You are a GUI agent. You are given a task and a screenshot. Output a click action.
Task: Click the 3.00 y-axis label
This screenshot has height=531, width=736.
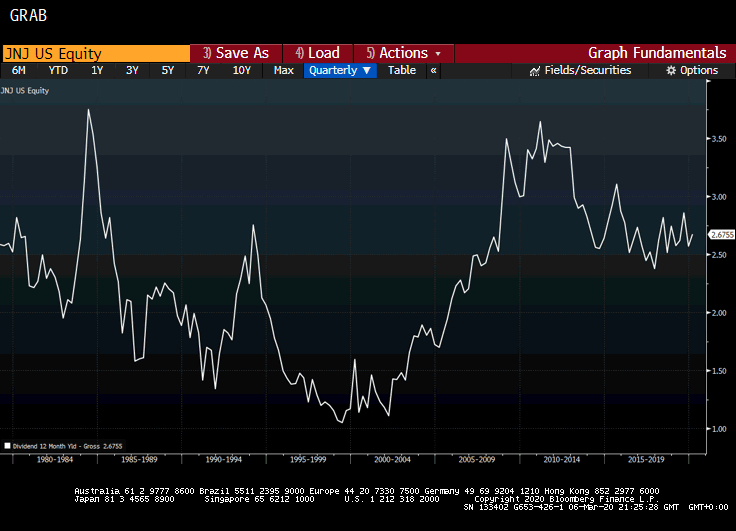coord(719,197)
